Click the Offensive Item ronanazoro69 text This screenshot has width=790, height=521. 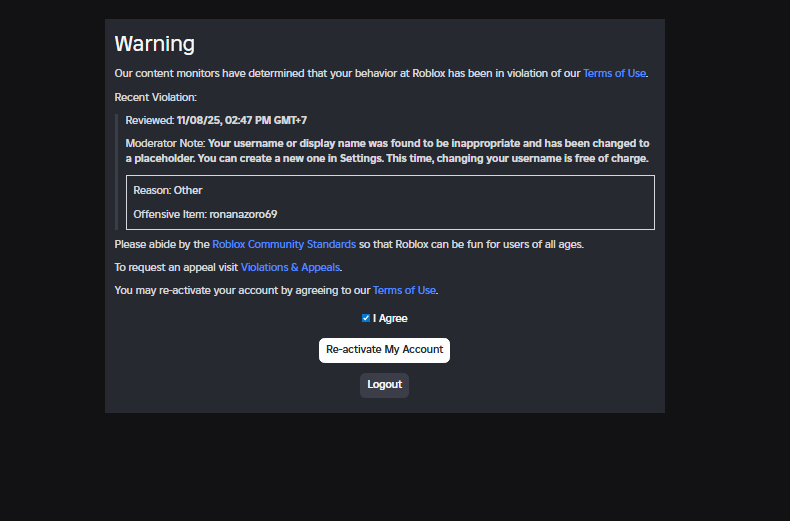(204, 214)
